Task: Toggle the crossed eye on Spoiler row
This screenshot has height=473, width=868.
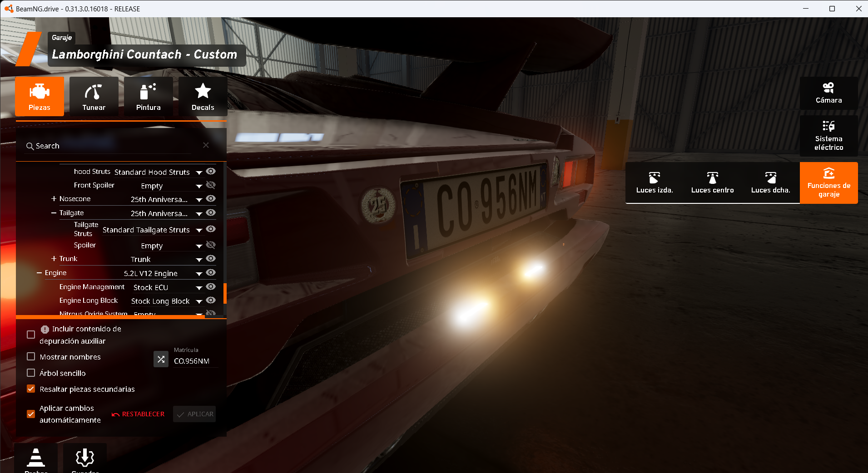Action: tap(211, 245)
